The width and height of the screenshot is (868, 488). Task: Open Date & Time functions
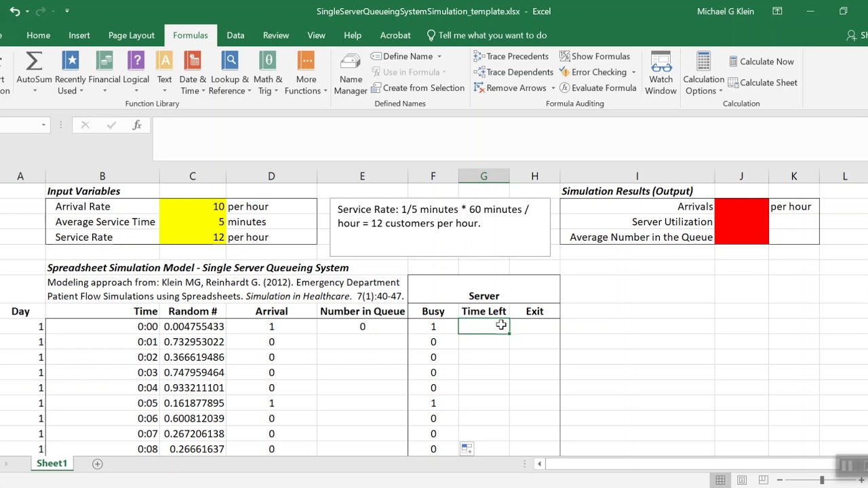pyautogui.click(x=193, y=73)
